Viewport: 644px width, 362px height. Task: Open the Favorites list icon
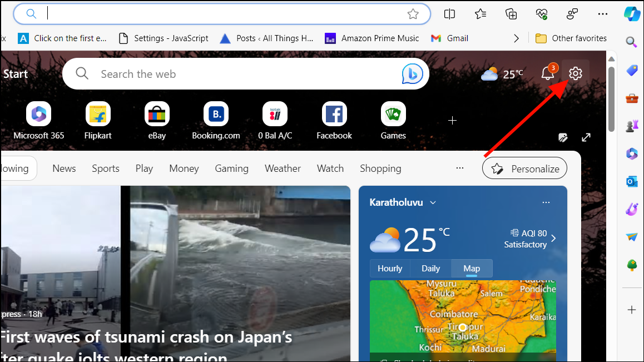tap(480, 14)
